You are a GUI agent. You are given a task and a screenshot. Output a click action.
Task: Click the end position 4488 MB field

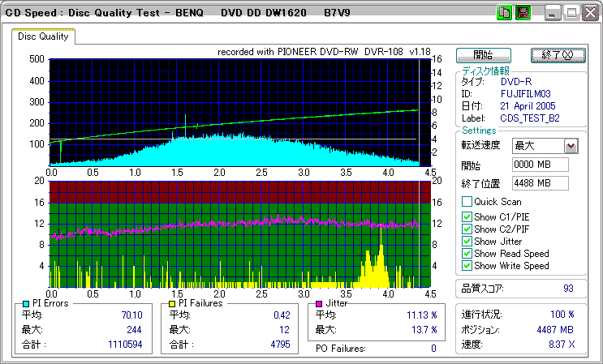[540, 183]
